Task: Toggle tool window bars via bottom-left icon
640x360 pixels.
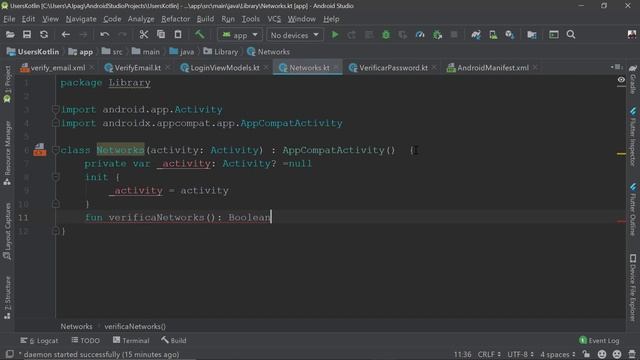Action: pos(9,354)
